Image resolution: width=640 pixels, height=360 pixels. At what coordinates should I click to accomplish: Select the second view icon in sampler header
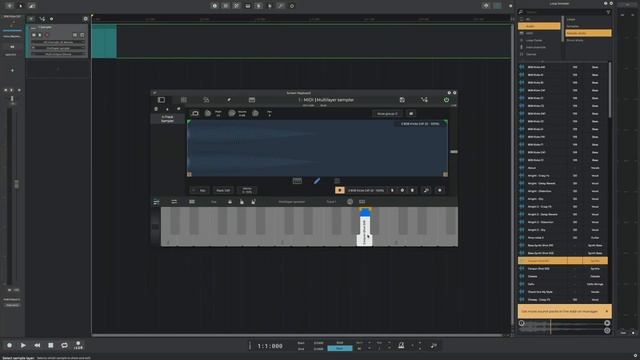[184, 100]
